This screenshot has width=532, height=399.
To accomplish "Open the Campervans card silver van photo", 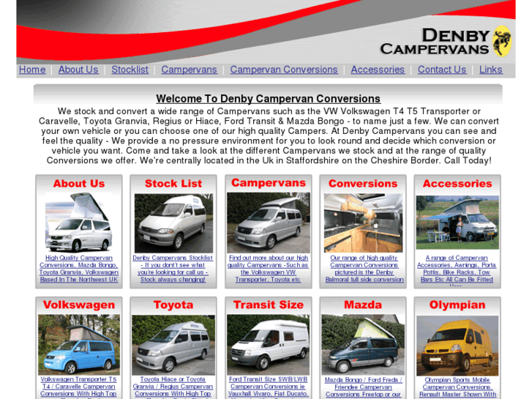I will (x=269, y=223).
